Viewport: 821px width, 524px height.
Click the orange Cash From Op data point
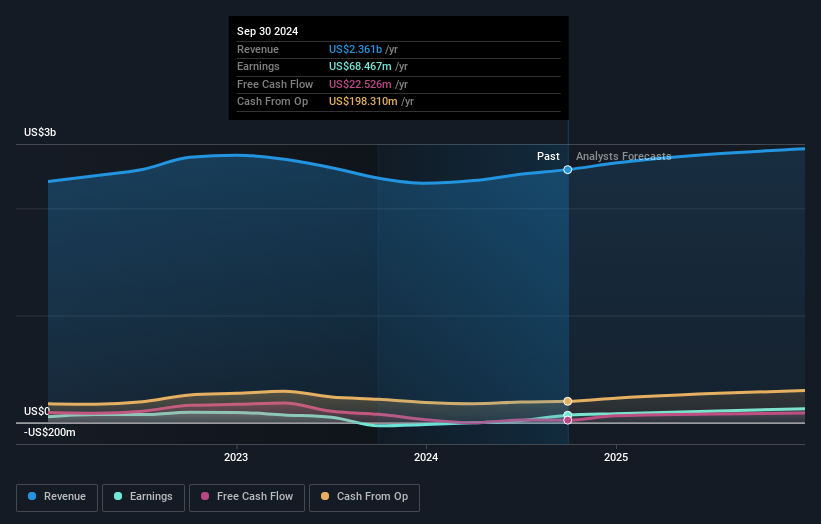click(x=568, y=402)
